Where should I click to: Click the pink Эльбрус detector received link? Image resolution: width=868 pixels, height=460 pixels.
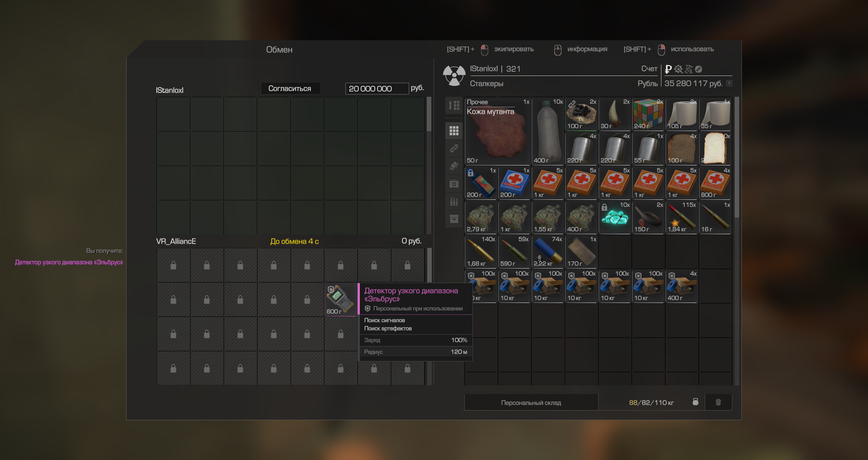pos(69,262)
